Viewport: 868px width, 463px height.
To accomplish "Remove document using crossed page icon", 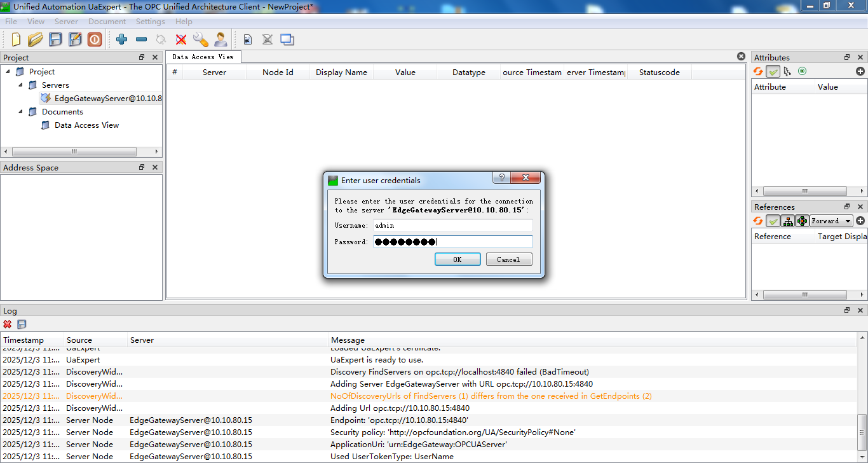I will click(268, 39).
